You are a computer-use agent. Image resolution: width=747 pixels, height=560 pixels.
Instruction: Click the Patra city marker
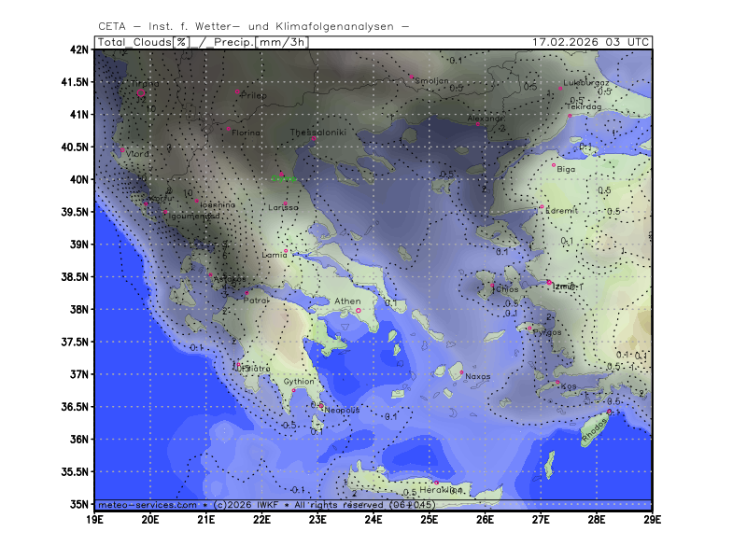click(247, 292)
